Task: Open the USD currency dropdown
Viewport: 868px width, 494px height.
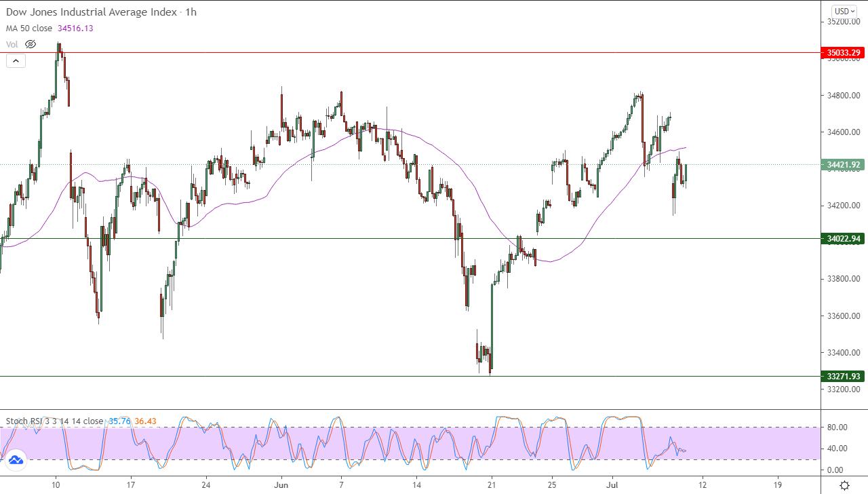Action: pyautogui.click(x=845, y=11)
